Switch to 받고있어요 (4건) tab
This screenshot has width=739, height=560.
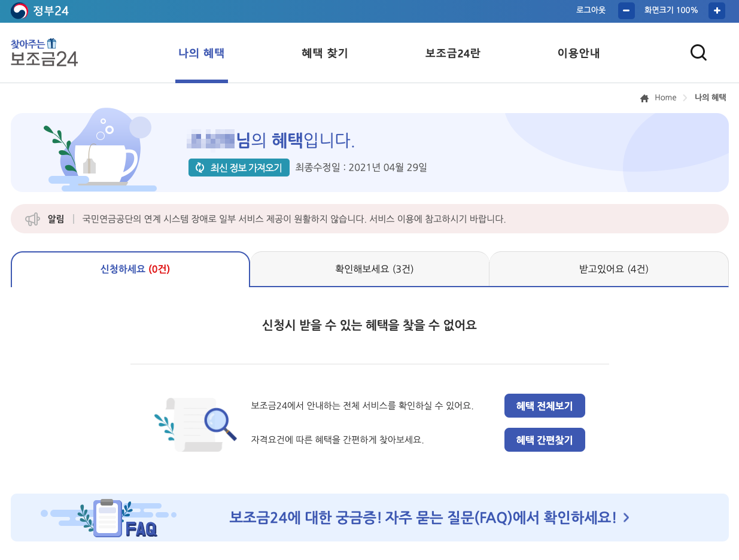[609, 269]
